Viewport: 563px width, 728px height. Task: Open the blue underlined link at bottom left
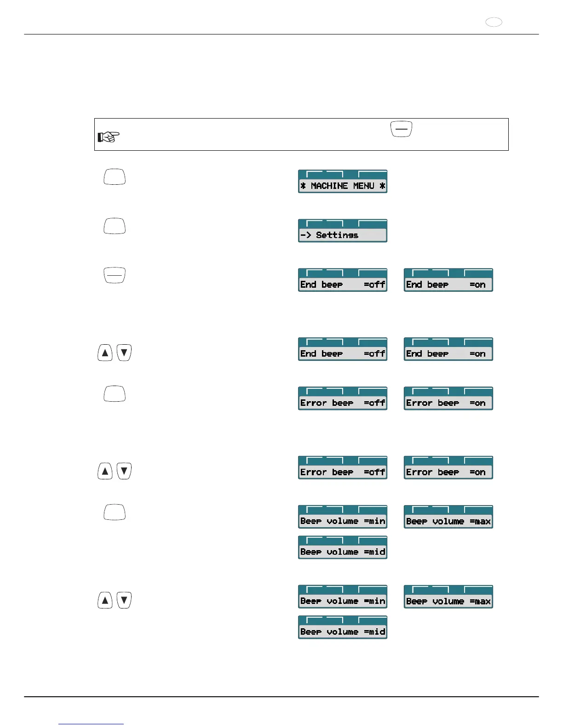pos(91,723)
